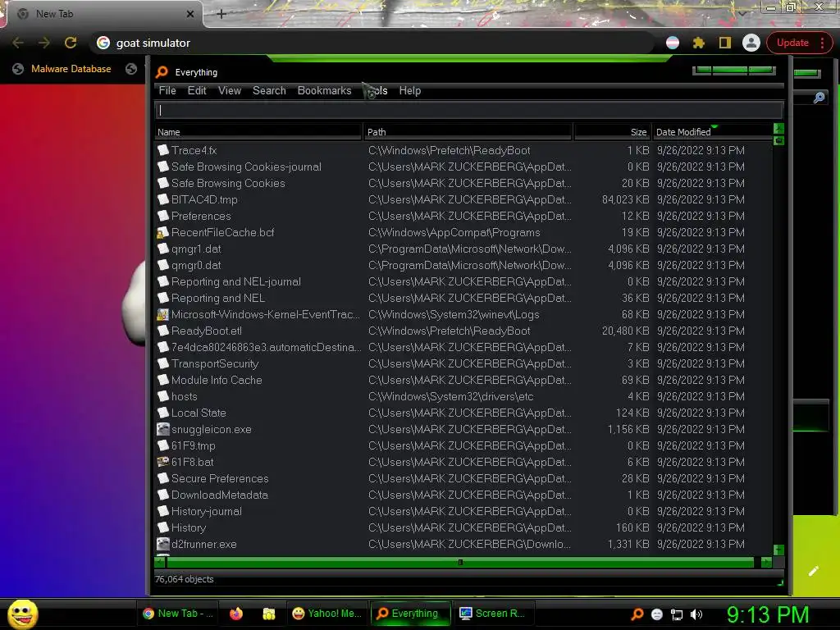Click the vertical scrollbar up arrow
840x630 pixels.
[778, 129]
